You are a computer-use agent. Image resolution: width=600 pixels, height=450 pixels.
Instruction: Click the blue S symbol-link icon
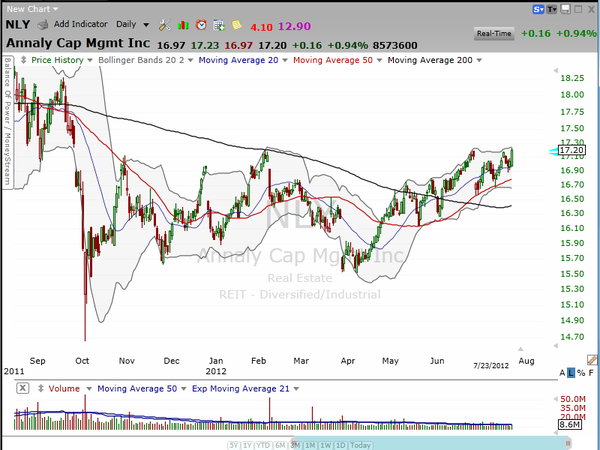pos(538,9)
